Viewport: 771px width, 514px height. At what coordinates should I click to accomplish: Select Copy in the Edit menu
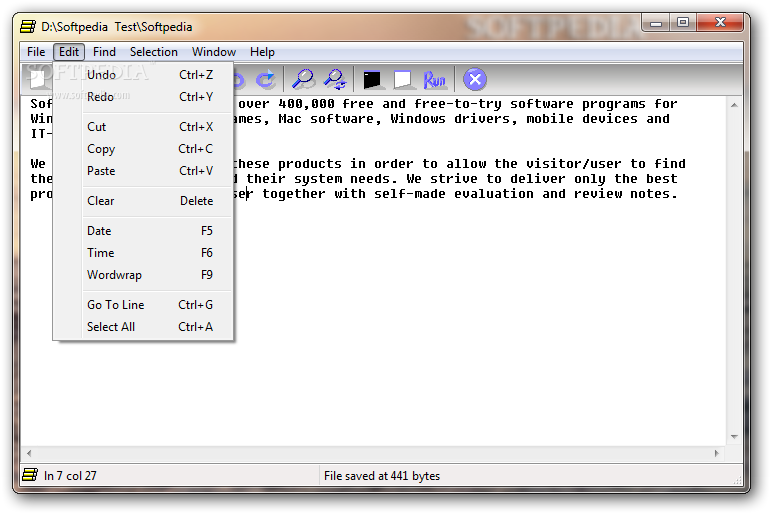143,149
